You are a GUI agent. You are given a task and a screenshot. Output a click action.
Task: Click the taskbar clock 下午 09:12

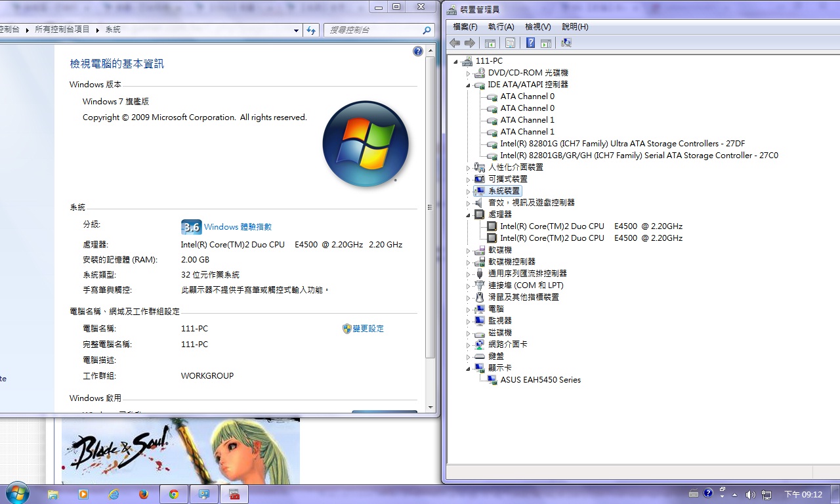[x=803, y=494]
